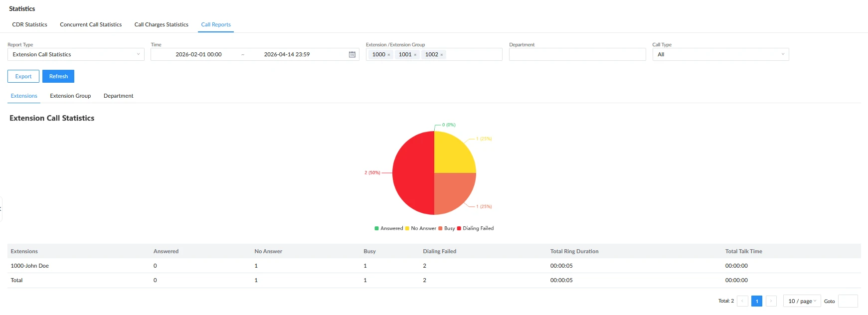The height and width of the screenshot is (315, 868).
Task: Open the Extension Group sub-tab
Action: (70, 96)
